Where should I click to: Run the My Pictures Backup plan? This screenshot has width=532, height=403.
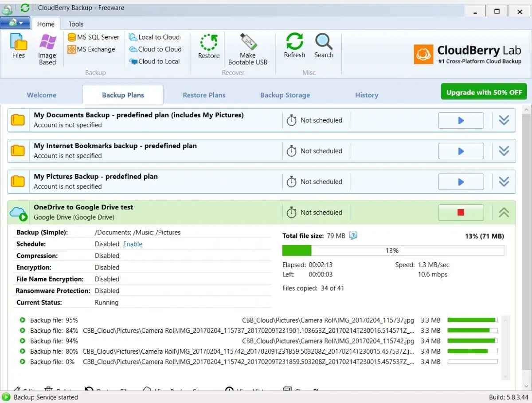(461, 182)
